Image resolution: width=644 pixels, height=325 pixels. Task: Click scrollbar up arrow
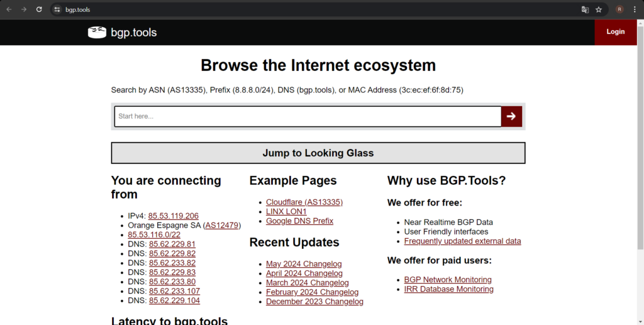click(640, 23)
